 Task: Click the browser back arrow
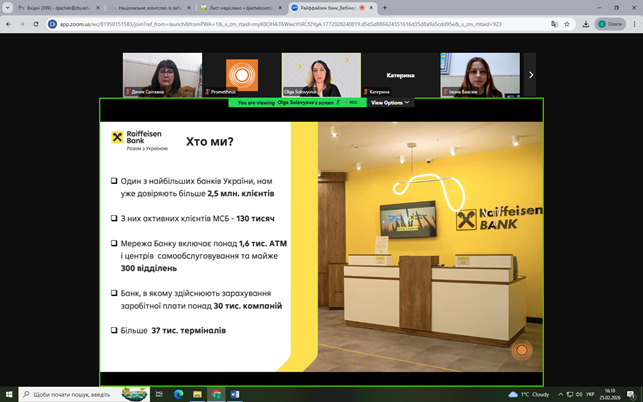(8, 23)
